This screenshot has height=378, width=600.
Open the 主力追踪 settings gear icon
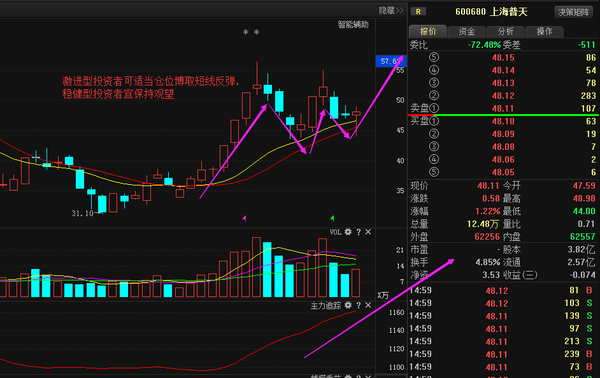coord(348,305)
